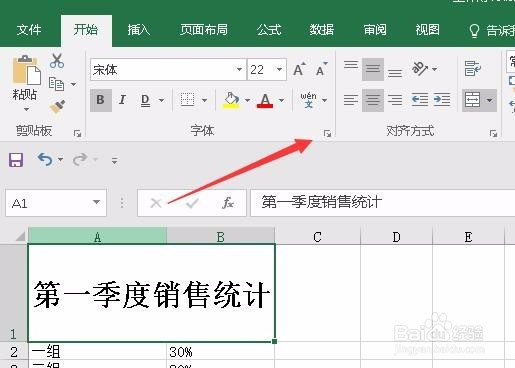Open the Paste options arrow below 粘贴
Viewport: 515px width, 368px height.
point(26,109)
